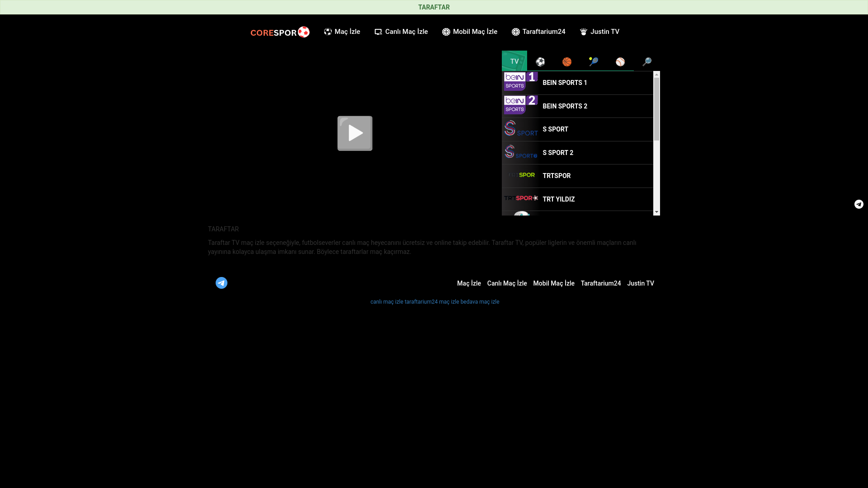Open Justin TV in top navigation
This screenshot has width=868, height=488.
click(599, 32)
